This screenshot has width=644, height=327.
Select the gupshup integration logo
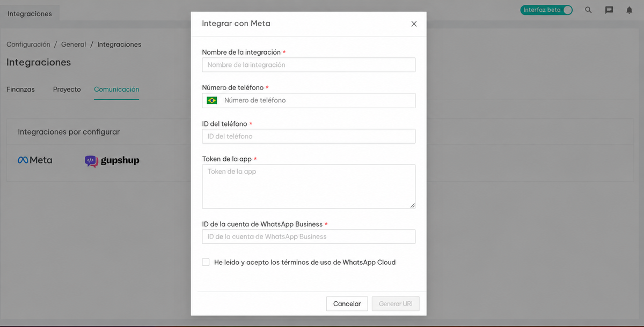tap(112, 161)
